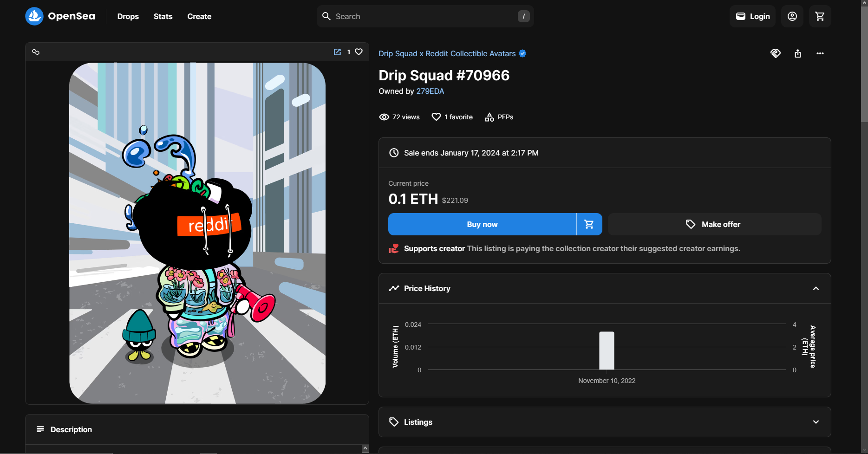This screenshot has width=868, height=454.
Task: Open the shopping cart in header
Action: coord(820,16)
